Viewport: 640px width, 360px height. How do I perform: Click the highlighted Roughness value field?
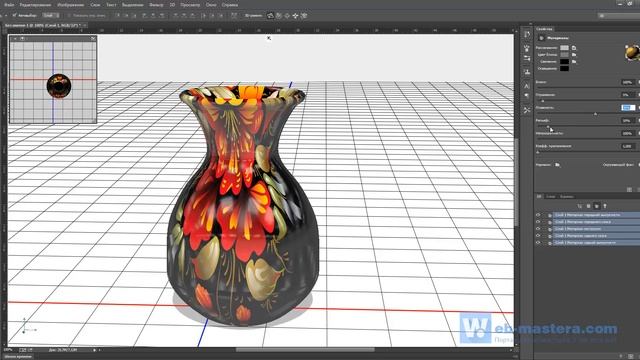628,108
